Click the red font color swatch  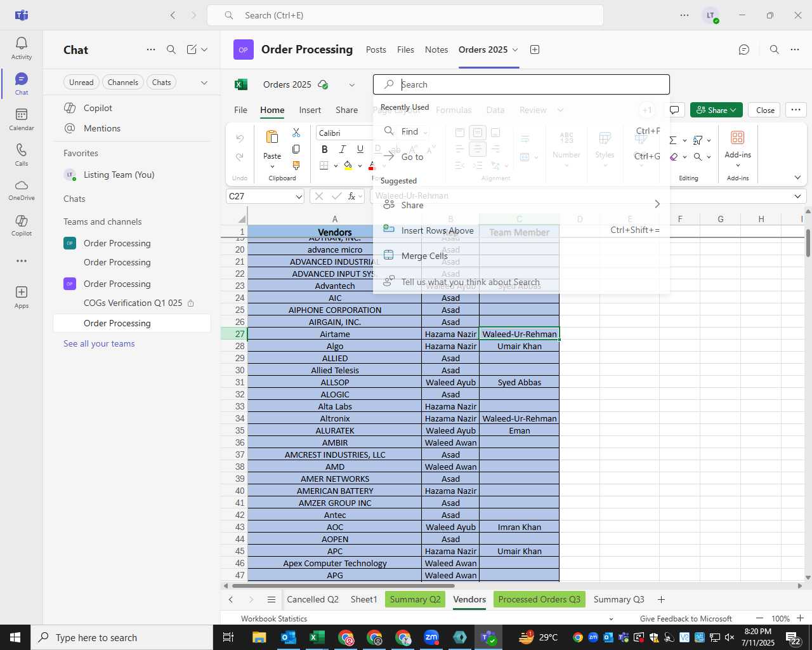(x=372, y=166)
